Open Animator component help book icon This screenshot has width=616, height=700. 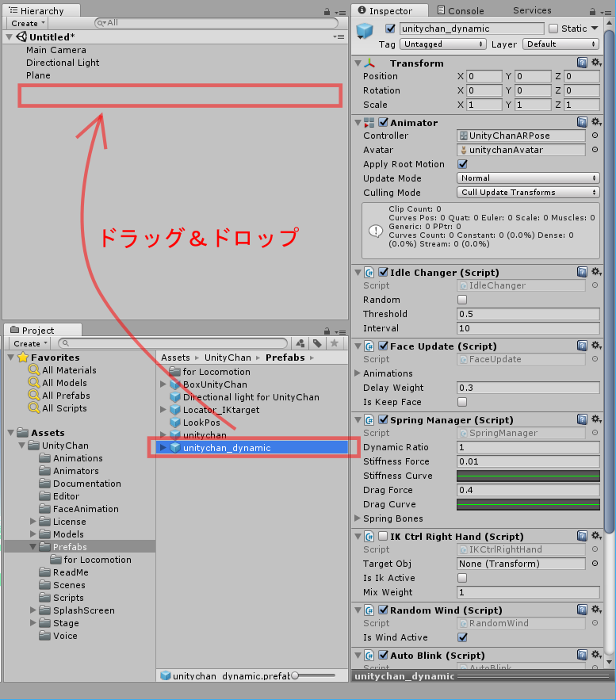click(582, 122)
